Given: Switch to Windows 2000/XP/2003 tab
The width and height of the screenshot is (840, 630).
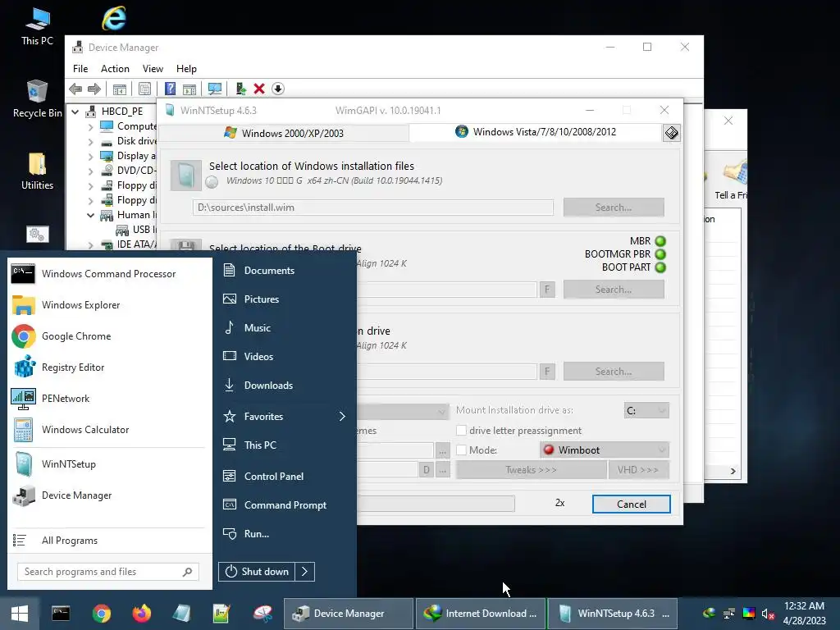Looking at the screenshot, I should click(284, 133).
